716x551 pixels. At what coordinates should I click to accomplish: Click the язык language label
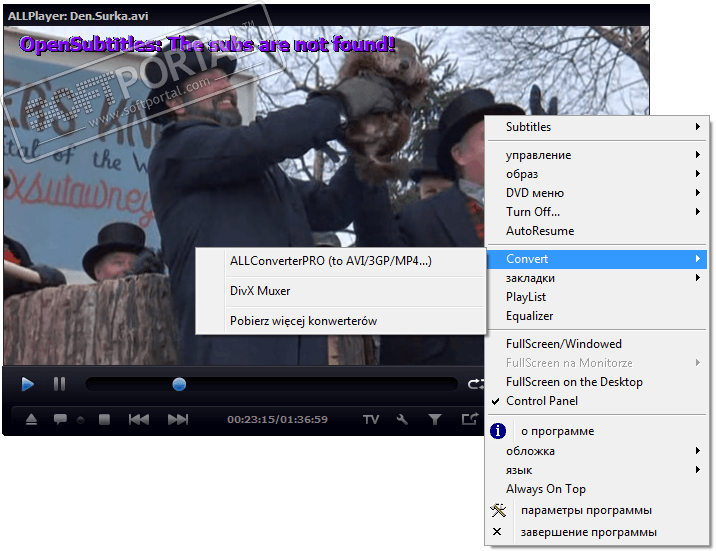(x=519, y=470)
